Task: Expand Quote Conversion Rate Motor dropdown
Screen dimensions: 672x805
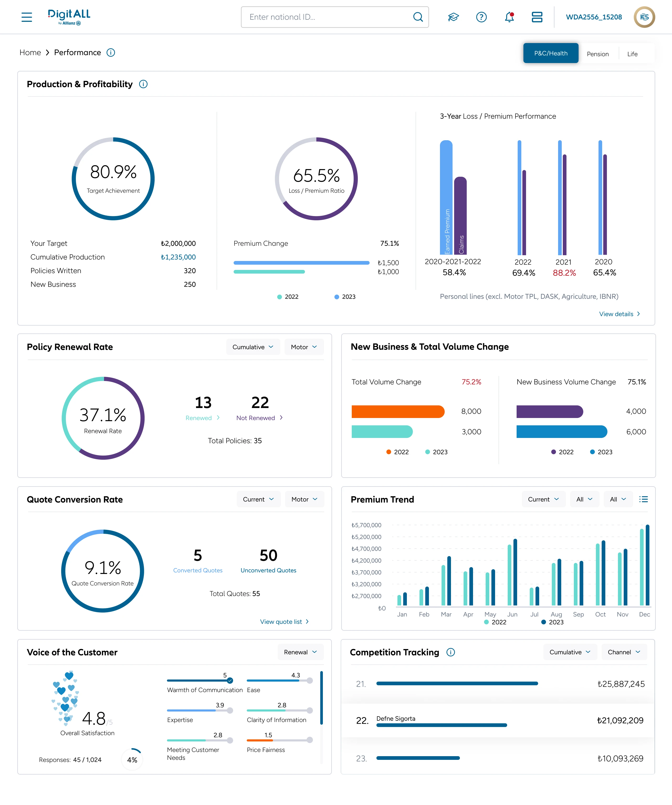Action: pos(304,499)
